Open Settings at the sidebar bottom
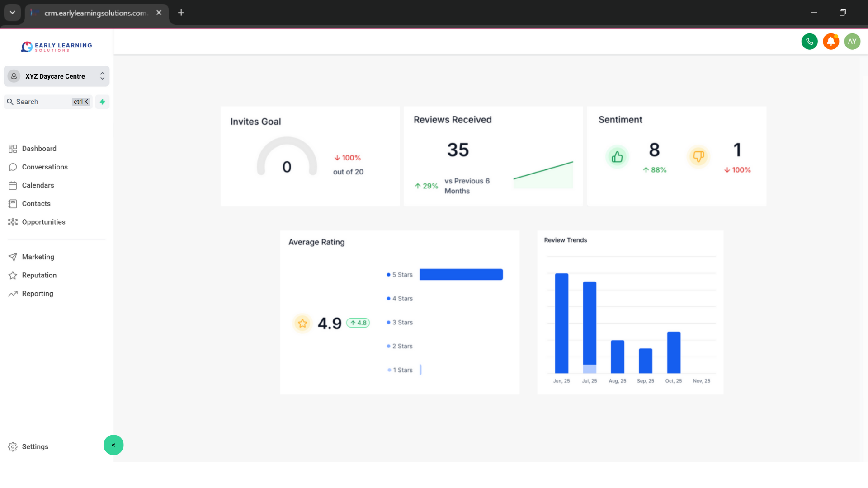The image size is (868, 488). tap(35, 446)
